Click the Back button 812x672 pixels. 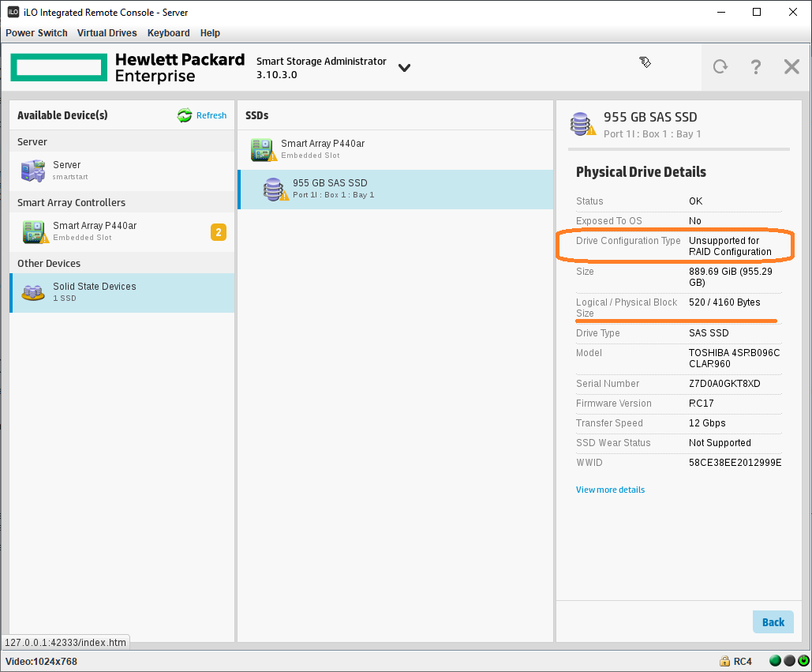pyautogui.click(x=773, y=621)
